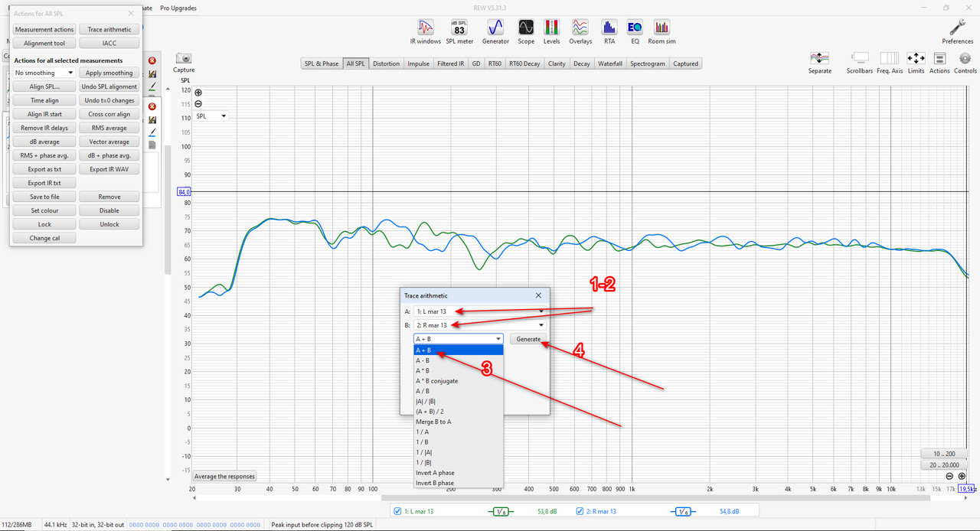Select Invert A phase operation

(458, 473)
